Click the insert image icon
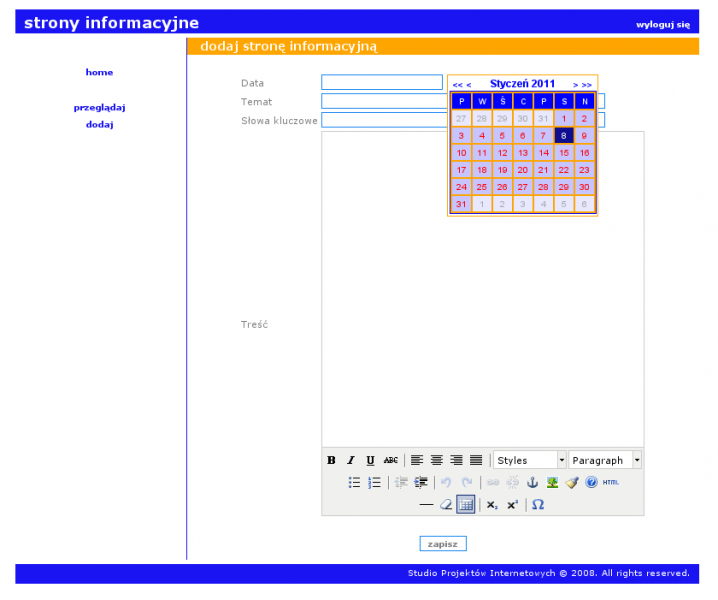The image size is (718, 600). [551, 482]
